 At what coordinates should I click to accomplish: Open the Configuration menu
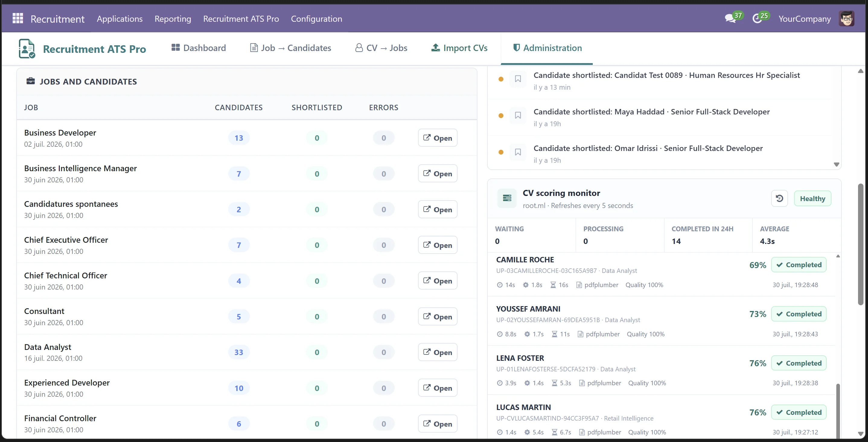[x=316, y=18]
